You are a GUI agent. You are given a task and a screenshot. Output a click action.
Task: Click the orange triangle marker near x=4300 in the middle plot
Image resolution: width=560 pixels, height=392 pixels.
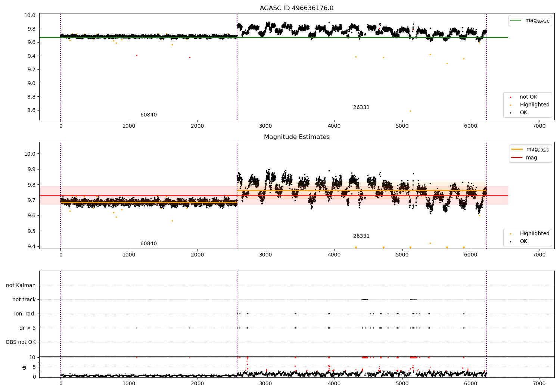coord(356,248)
